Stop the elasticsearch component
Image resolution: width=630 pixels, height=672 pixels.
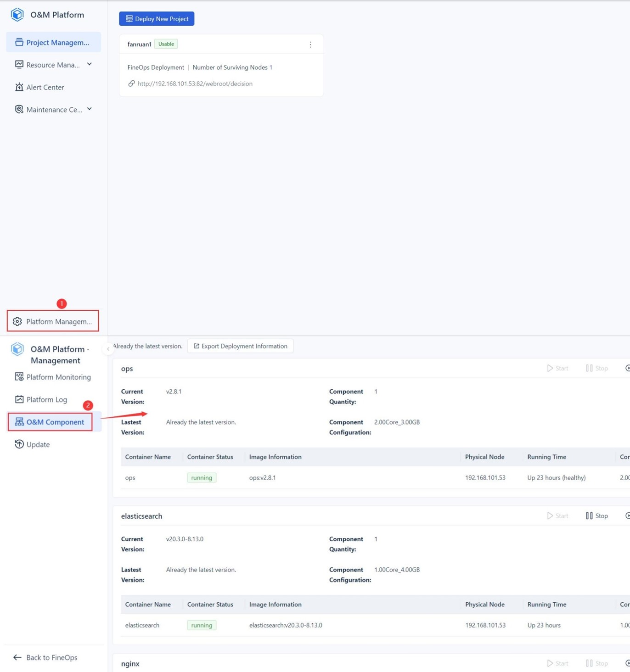pos(597,516)
